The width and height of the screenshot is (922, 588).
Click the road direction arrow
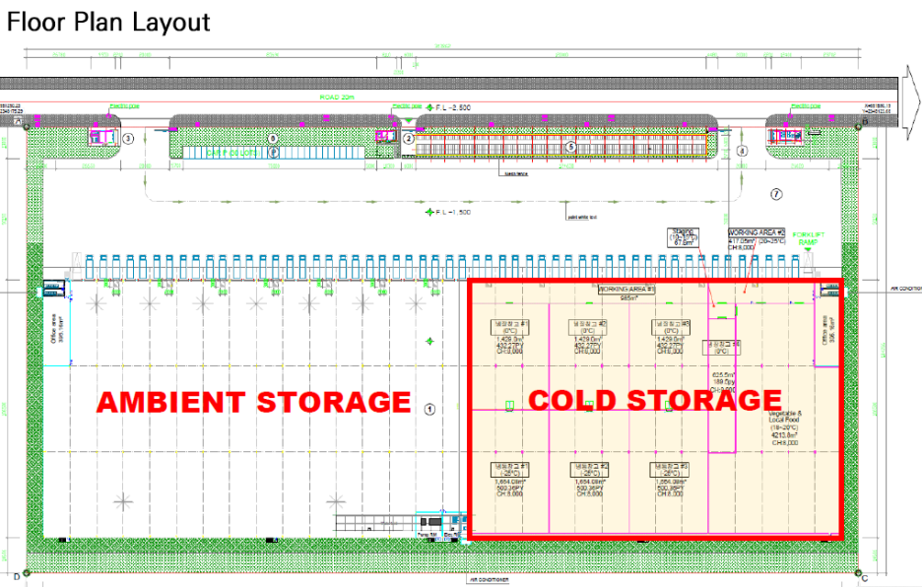pyautogui.click(x=910, y=102)
